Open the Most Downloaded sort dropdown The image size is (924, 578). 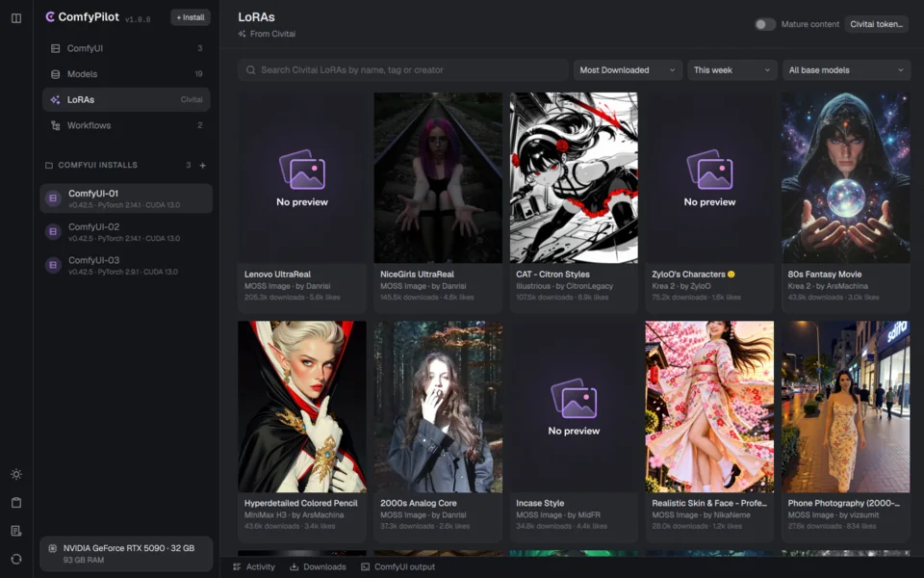(628, 70)
